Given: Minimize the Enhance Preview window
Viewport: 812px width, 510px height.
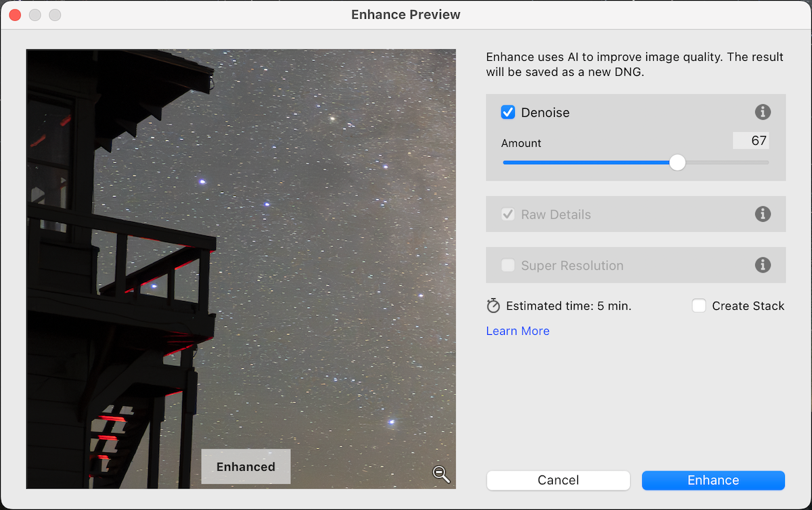Looking at the screenshot, I should pos(35,14).
